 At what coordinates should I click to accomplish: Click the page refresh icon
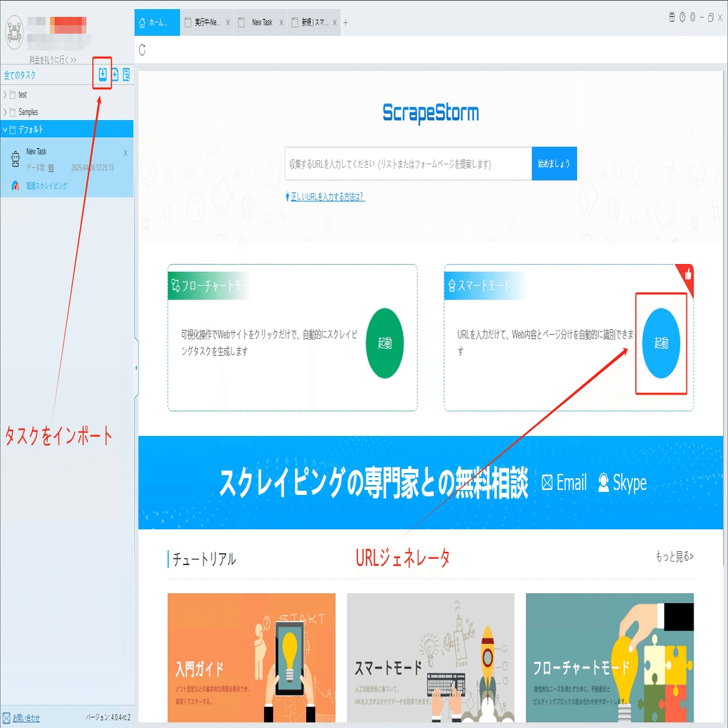[x=142, y=50]
